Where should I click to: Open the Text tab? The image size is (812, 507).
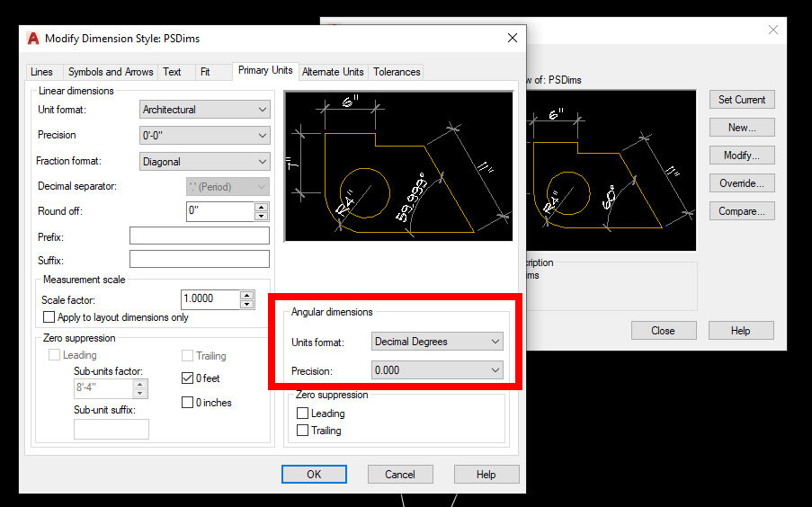172,72
